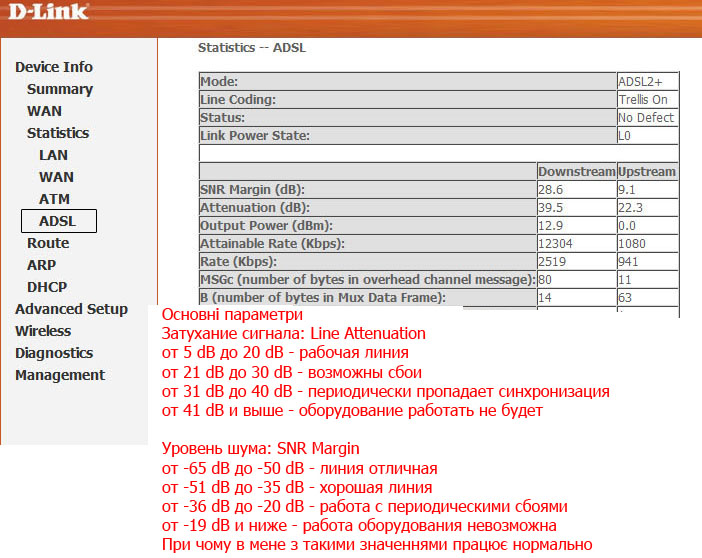Screen dimensions: 702x558
Task: Open Advanced Setup menu
Action: click(x=71, y=309)
